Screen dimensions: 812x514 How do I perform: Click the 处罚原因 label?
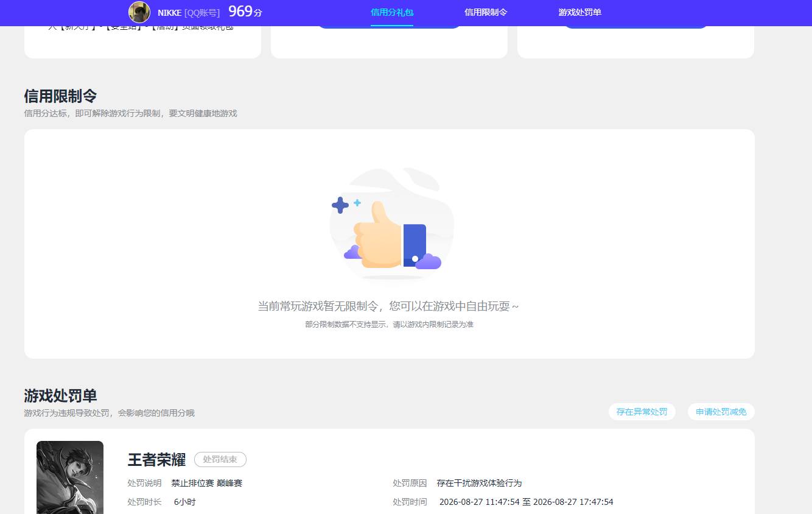[410, 483]
